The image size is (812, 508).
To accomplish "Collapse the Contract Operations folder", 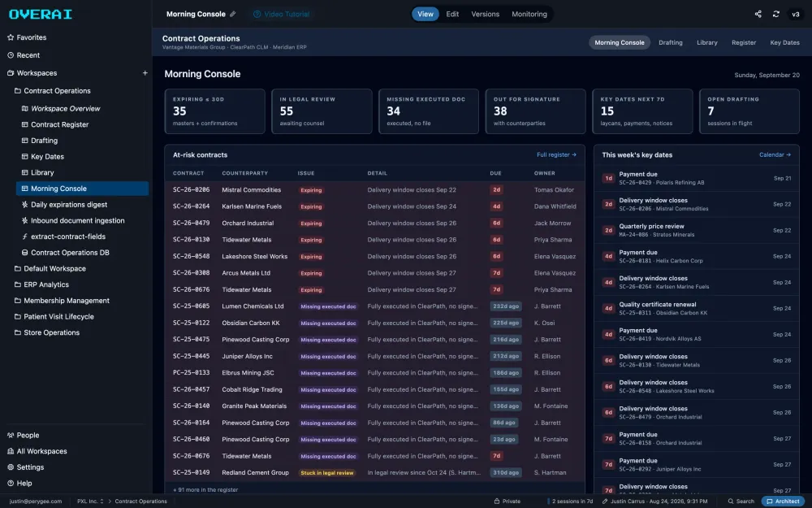I will [x=52, y=91].
